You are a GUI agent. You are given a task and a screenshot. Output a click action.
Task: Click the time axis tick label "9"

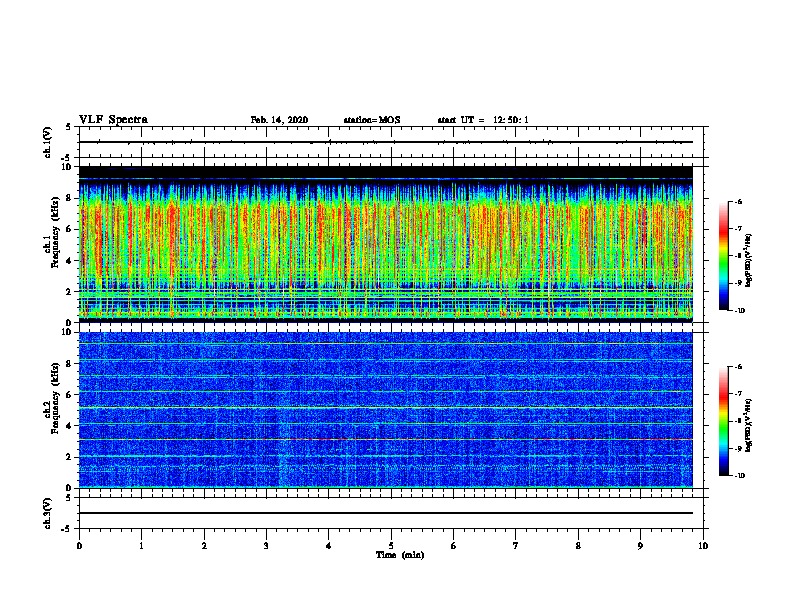click(640, 546)
